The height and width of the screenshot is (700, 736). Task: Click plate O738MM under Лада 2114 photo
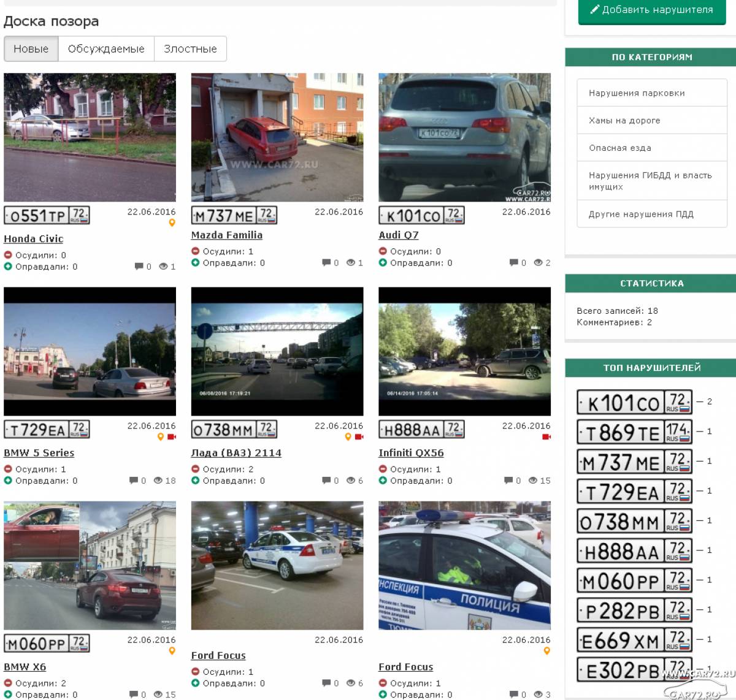[234, 429]
